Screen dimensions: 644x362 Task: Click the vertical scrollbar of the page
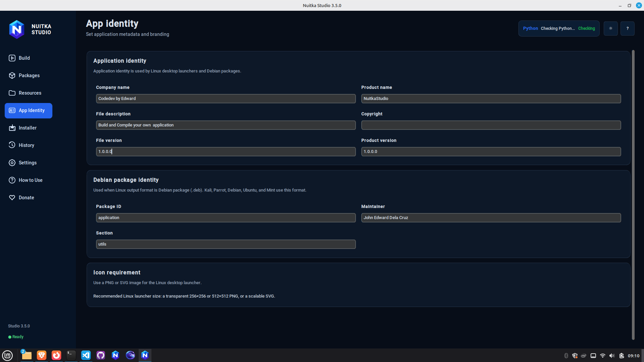coord(633,195)
